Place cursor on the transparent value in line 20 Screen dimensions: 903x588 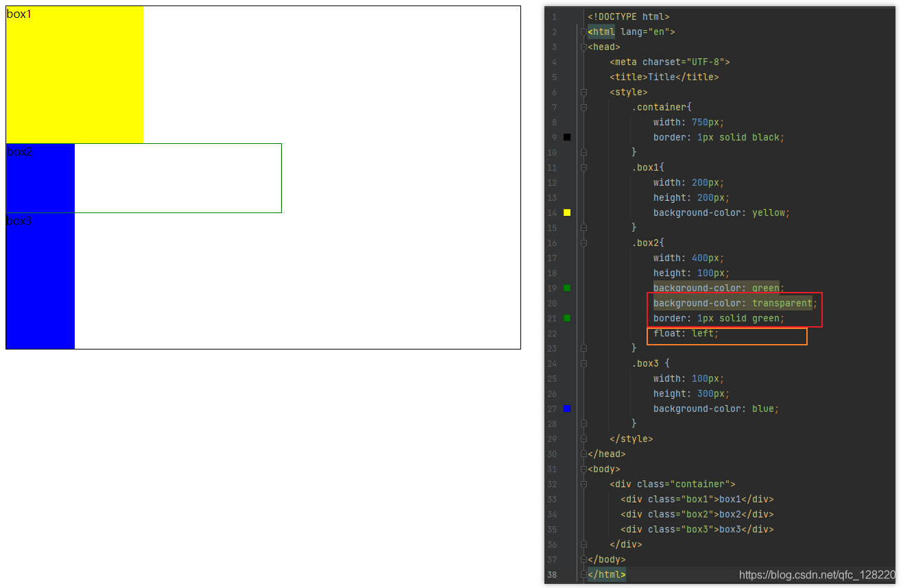pos(781,303)
